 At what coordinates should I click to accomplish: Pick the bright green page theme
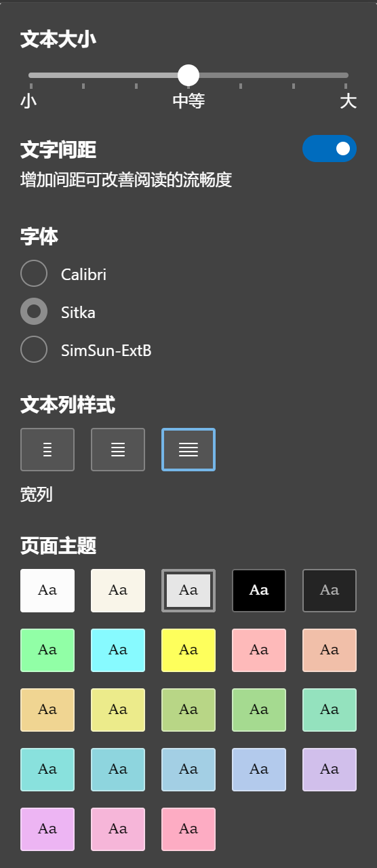[x=47, y=650]
